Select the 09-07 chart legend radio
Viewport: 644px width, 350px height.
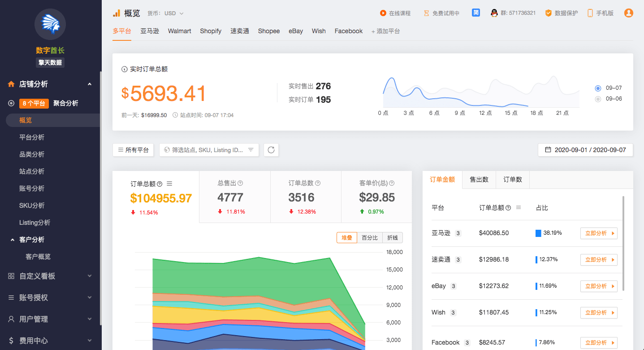pyautogui.click(x=598, y=88)
